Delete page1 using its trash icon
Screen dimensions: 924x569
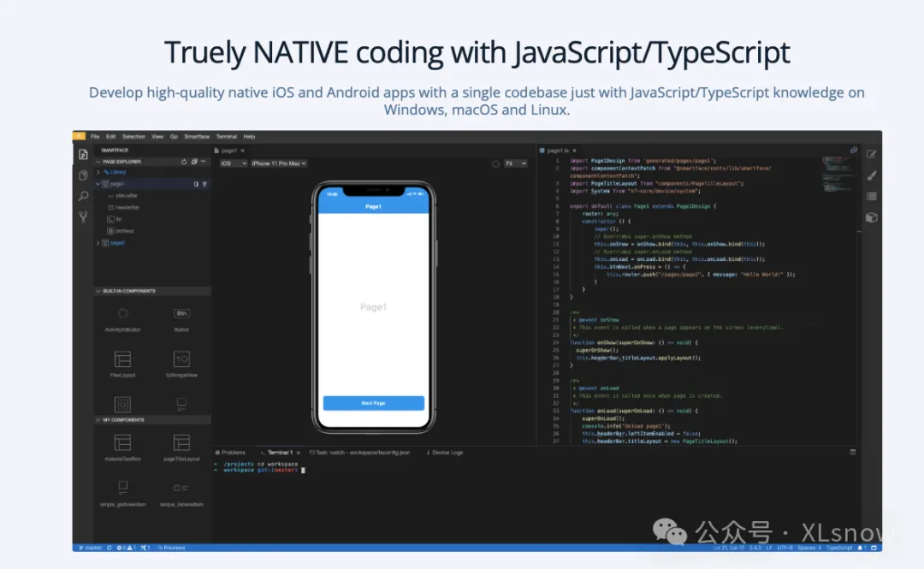click(204, 184)
